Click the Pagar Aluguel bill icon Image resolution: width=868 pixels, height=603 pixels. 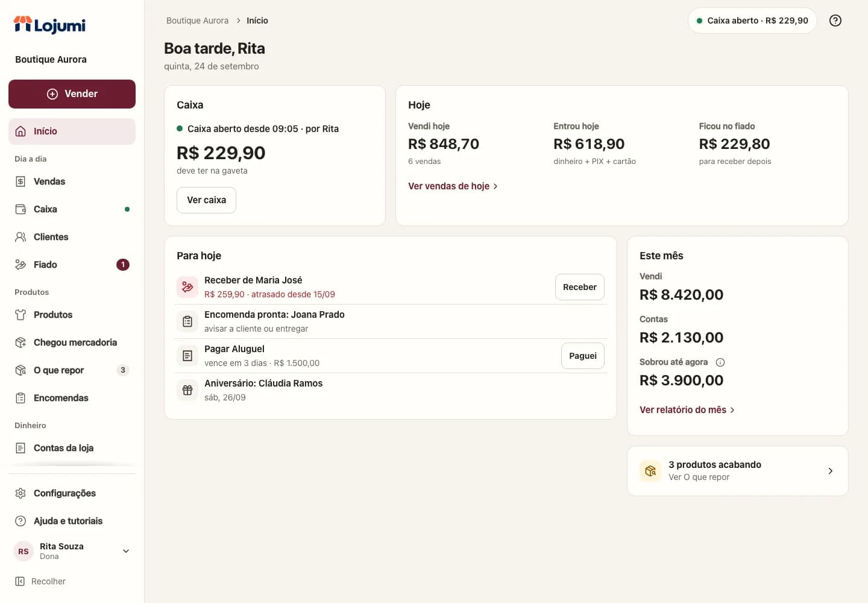[187, 356]
